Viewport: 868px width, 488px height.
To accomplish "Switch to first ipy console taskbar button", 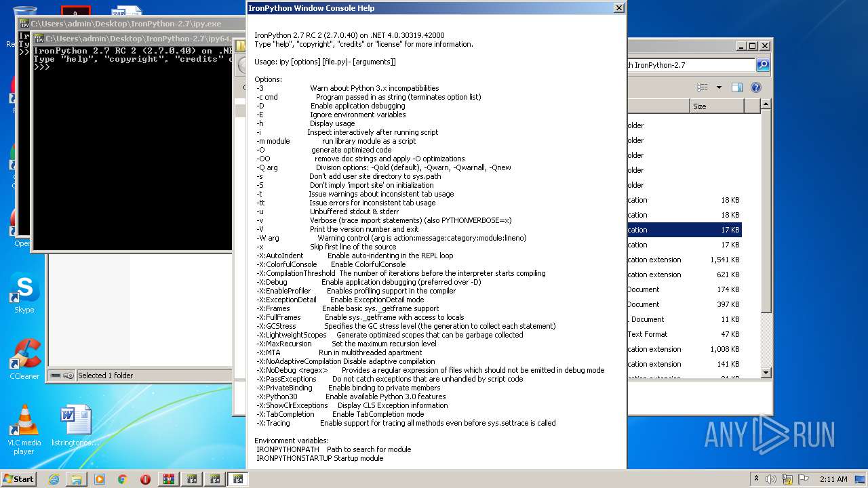I will pos(192,479).
